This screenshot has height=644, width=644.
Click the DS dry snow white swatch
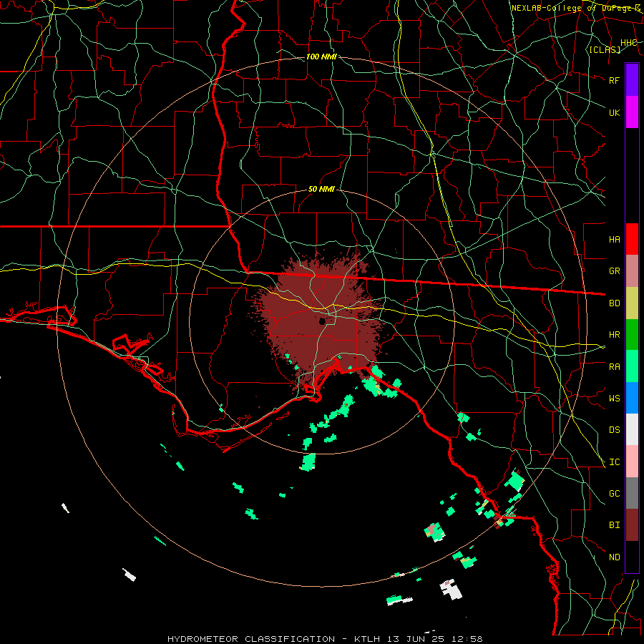(x=632, y=429)
